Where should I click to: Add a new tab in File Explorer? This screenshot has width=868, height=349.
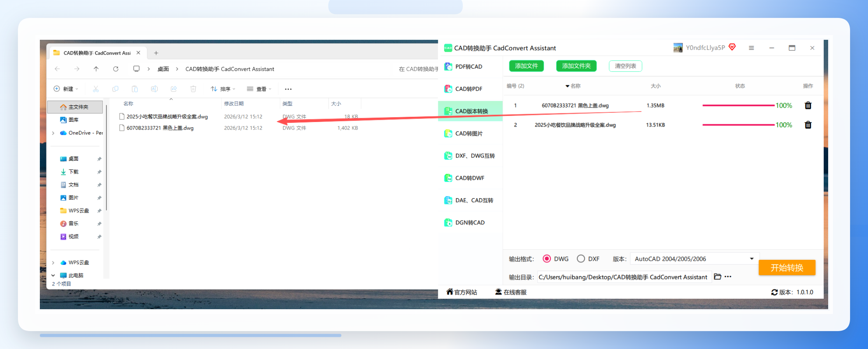click(156, 53)
